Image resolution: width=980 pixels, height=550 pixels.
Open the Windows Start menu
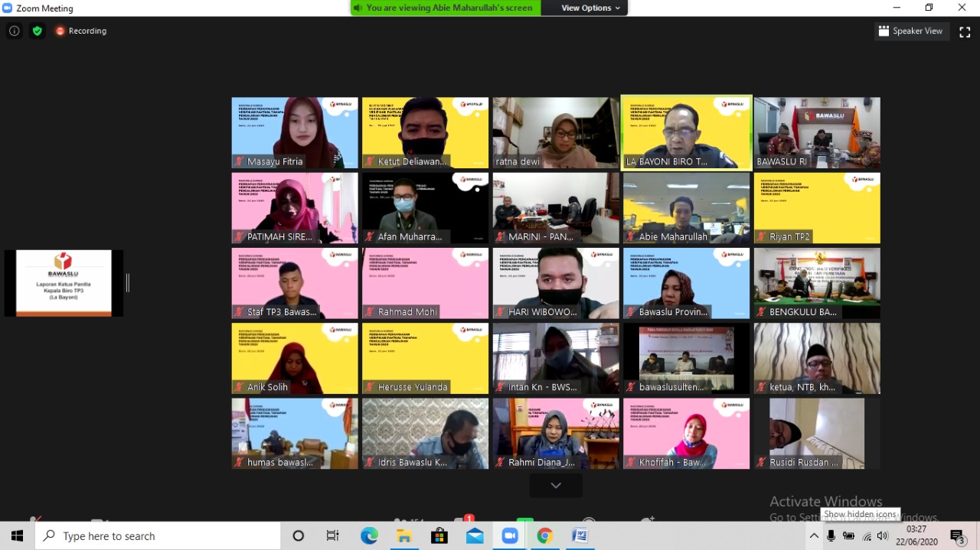pos(17,536)
